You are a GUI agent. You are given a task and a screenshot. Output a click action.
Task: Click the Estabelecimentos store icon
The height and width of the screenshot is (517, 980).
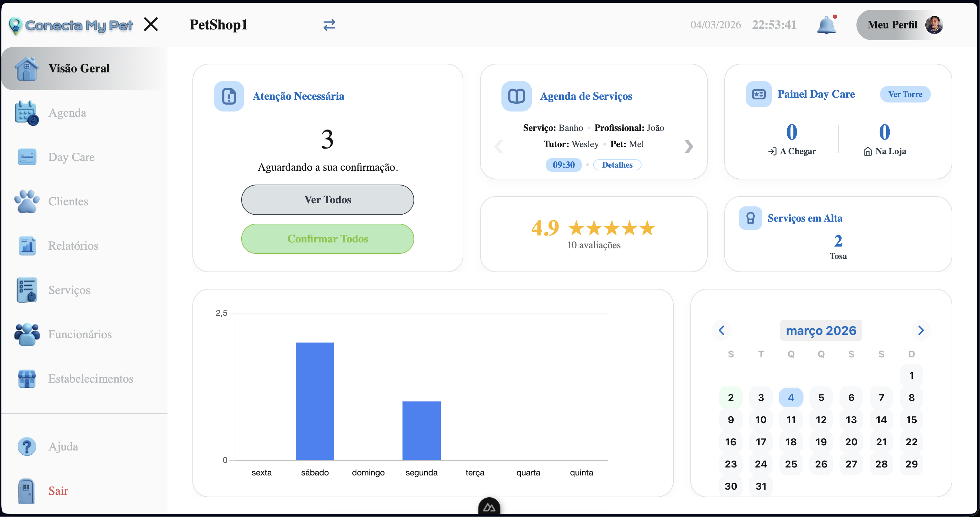[27, 378]
